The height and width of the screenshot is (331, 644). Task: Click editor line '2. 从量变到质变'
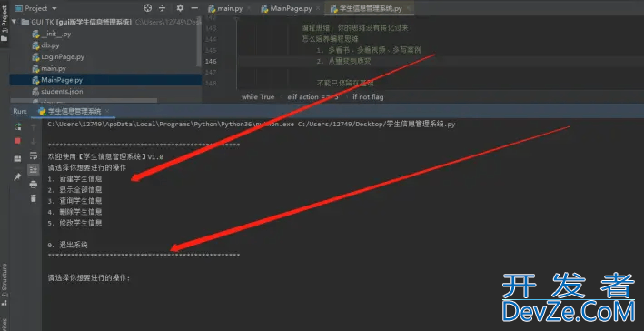(344, 61)
